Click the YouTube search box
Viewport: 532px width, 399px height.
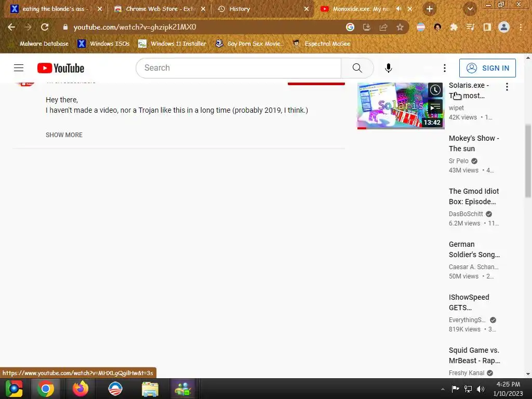point(238,68)
